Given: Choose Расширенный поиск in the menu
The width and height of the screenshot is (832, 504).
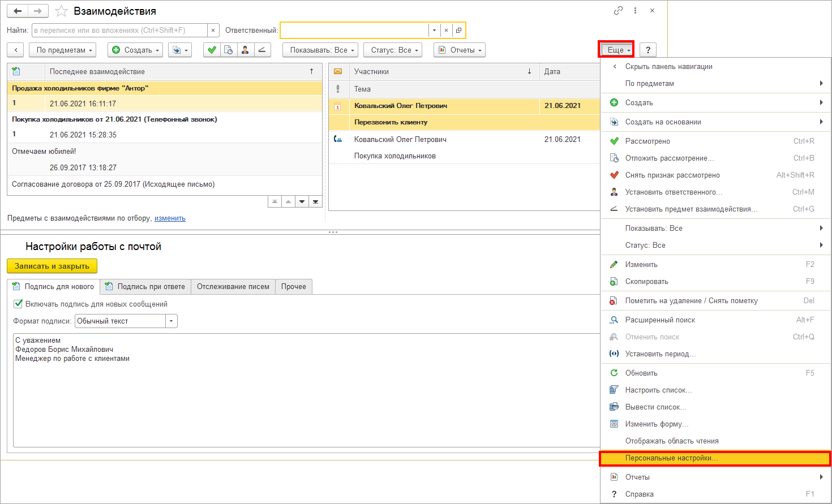Looking at the screenshot, I should tap(715, 320).
